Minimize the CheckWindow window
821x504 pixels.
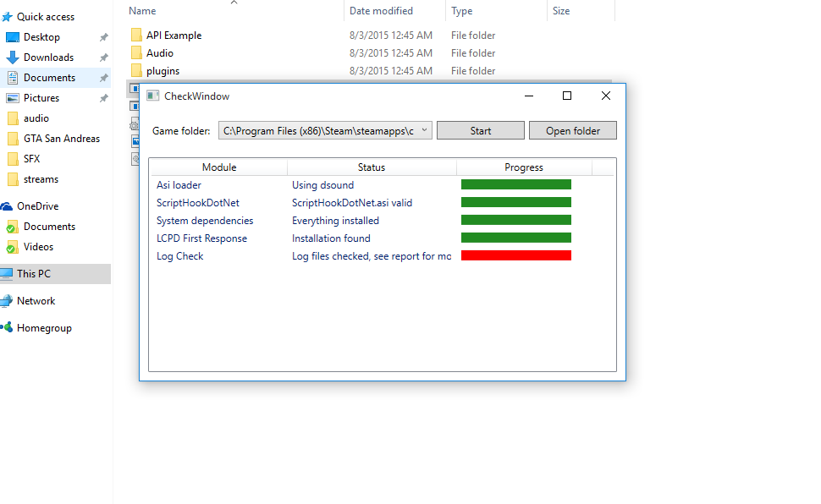tap(529, 96)
